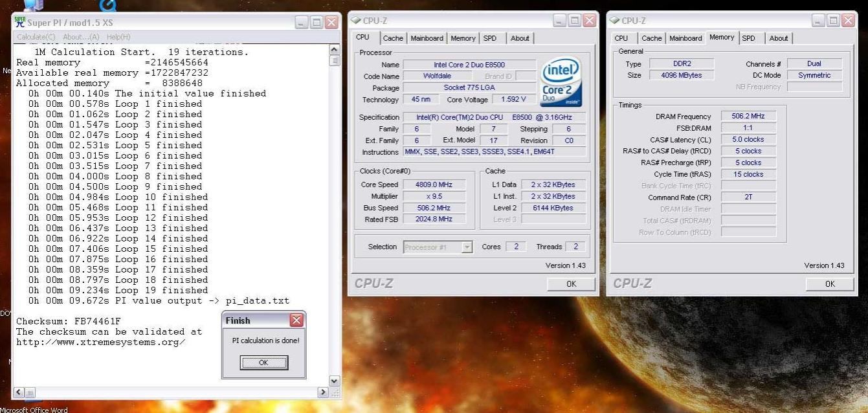The width and height of the screenshot is (868, 413).
Task: Open the About...(A) menu in Super PI
Action: (81, 37)
